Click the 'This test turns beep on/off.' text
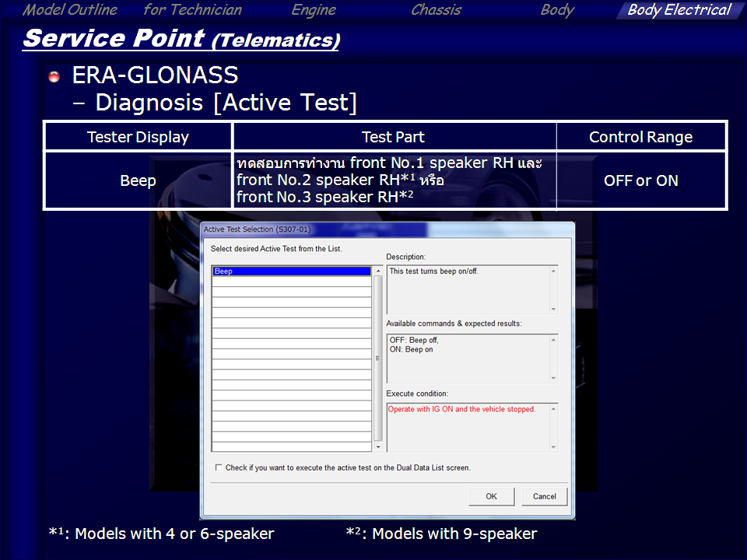The height and width of the screenshot is (560, 747). point(433,271)
